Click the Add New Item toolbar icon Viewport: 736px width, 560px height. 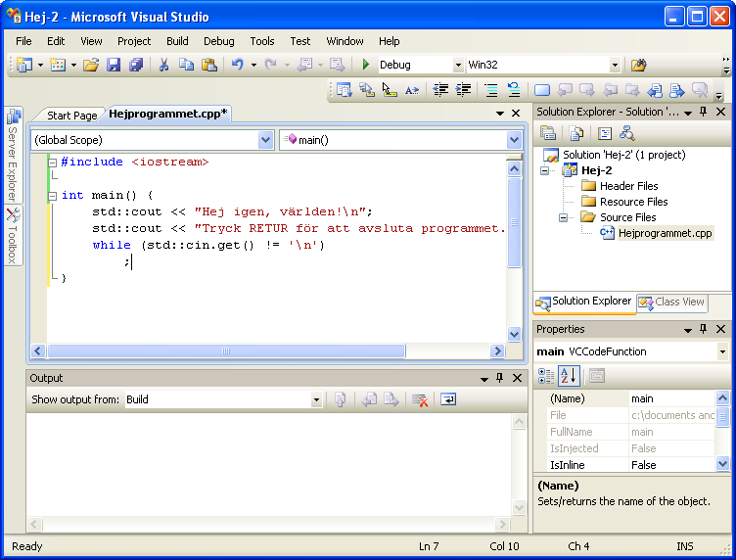(x=58, y=65)
